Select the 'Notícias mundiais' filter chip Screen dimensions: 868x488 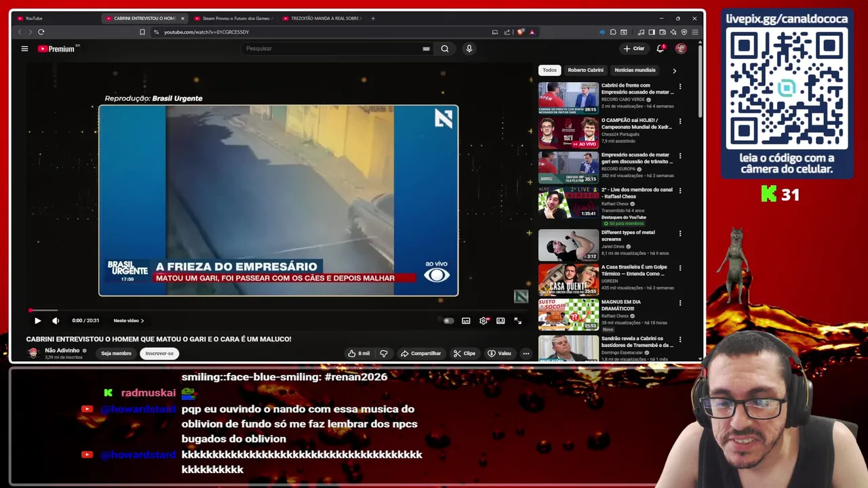coord(635,70)
